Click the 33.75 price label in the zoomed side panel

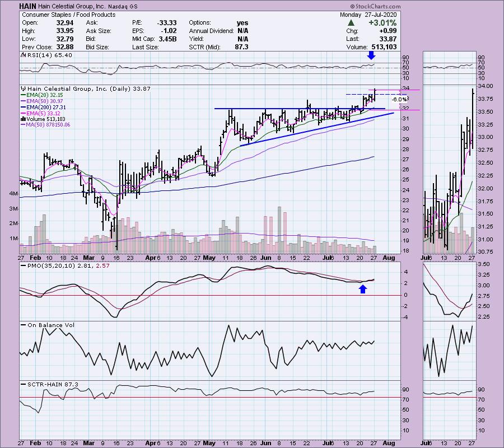(x=486, y=99)
